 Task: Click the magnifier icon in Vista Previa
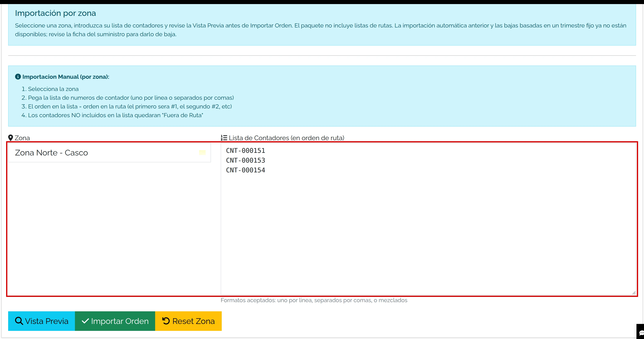19,321
